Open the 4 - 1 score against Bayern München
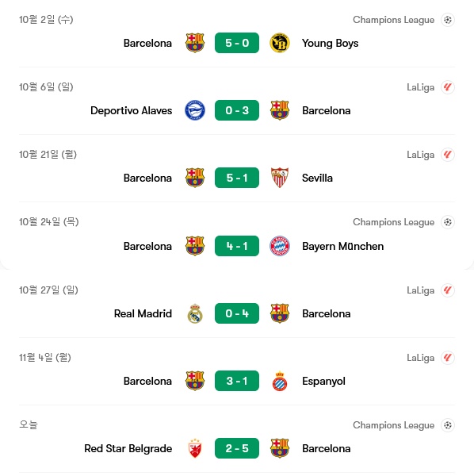This screenshot has height=476, width=474. (237, 246)
